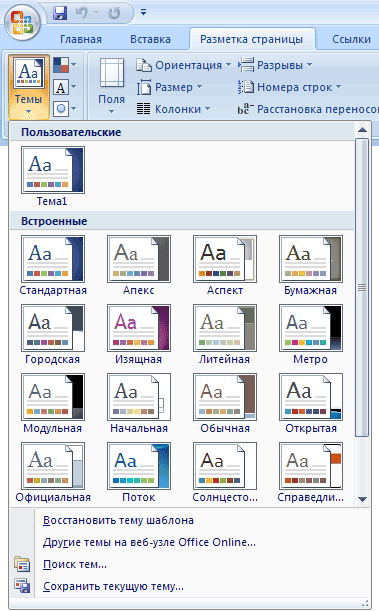Open theme fonts dropdown
The width and height of the screenshot is (379, 611).
(x=65, y=87)
